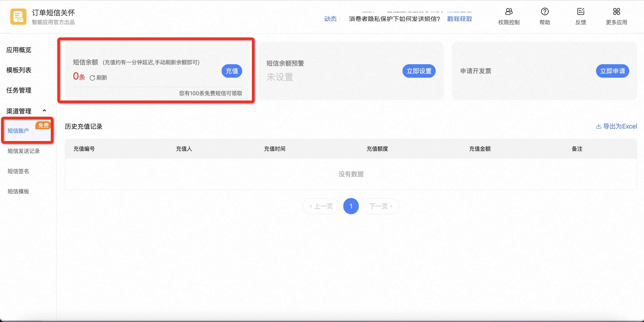Image resolution: width=644 pixels, height=322 pixels.
Task: Open 短信签名 submenu item
Action: tap(18, 171)
